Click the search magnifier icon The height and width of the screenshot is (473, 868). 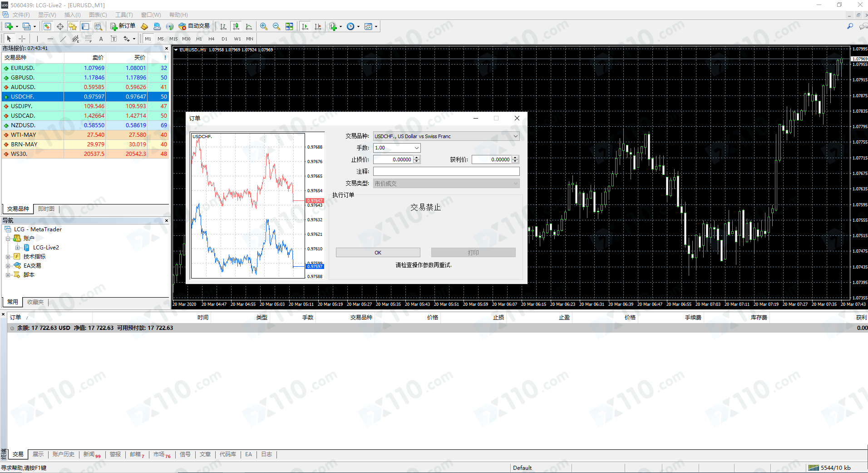point(850,26)
